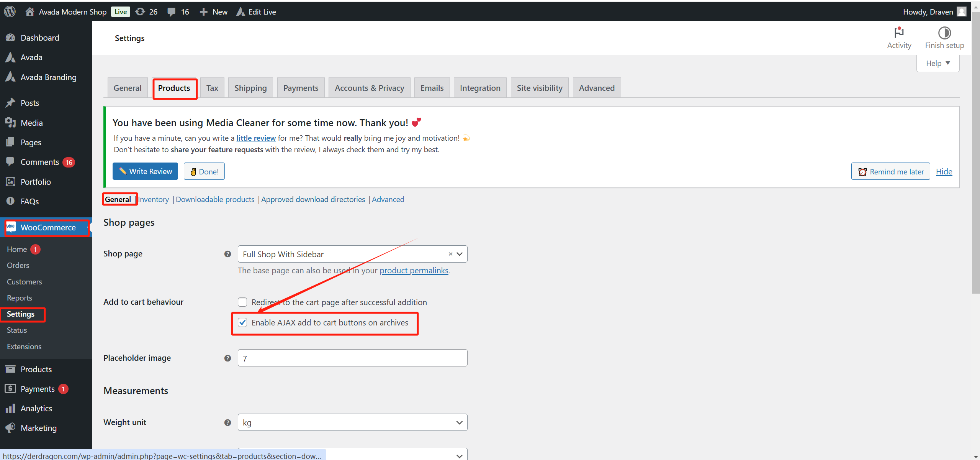Click the Shop page help tooltip icon
The image size is (980, 460).
(227, 254)
